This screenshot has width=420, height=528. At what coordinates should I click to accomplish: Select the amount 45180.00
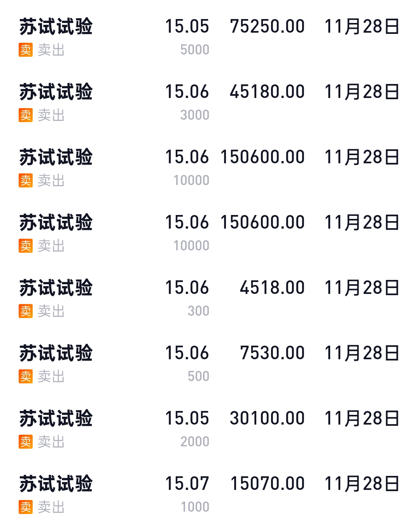click(268, 92)
